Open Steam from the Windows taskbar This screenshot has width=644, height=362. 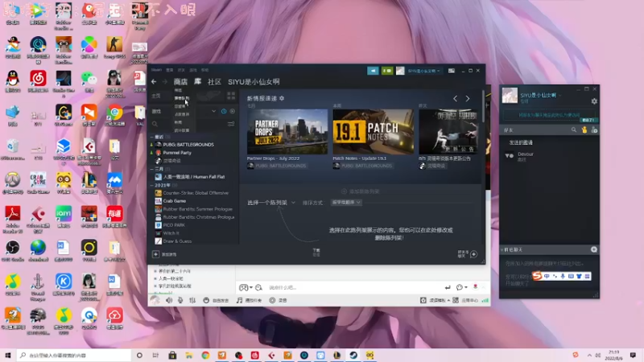point(353,355)
